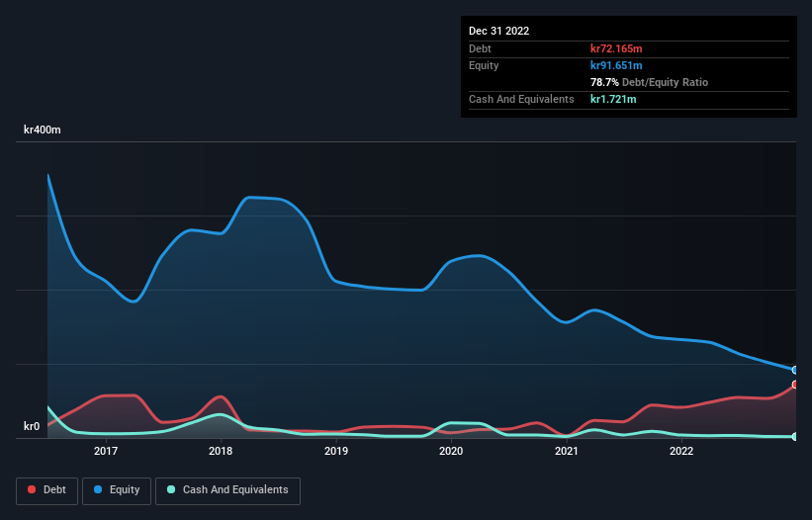The width and height of the screenshot is (812, 520).
Task: Click the 2020 x-axis label
Action: [x=451, y=451]
